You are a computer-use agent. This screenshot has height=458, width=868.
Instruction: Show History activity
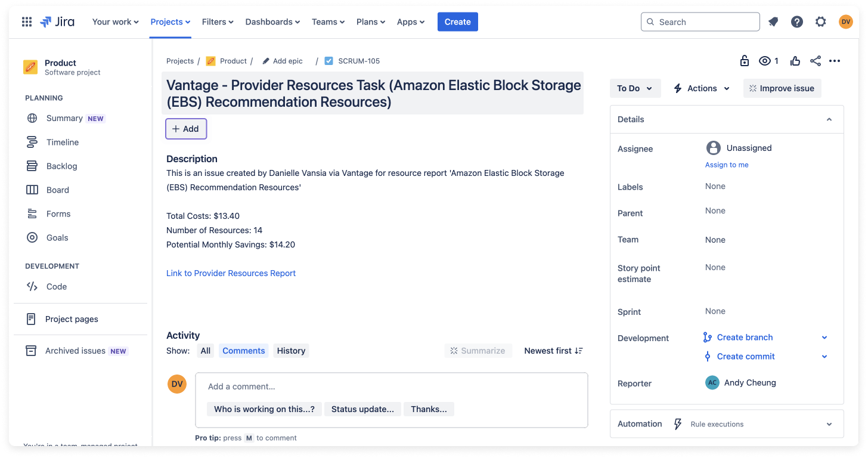(291, 351)
